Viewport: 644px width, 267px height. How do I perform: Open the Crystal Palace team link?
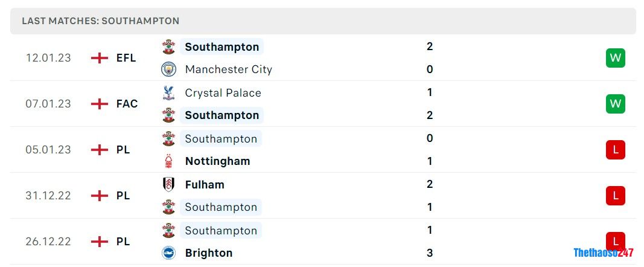(223, 93)
